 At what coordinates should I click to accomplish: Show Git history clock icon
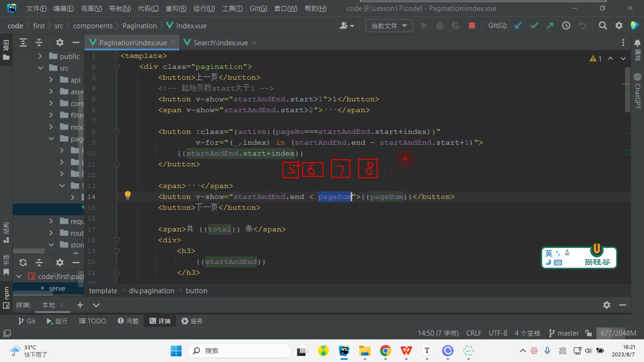[566, 26]
